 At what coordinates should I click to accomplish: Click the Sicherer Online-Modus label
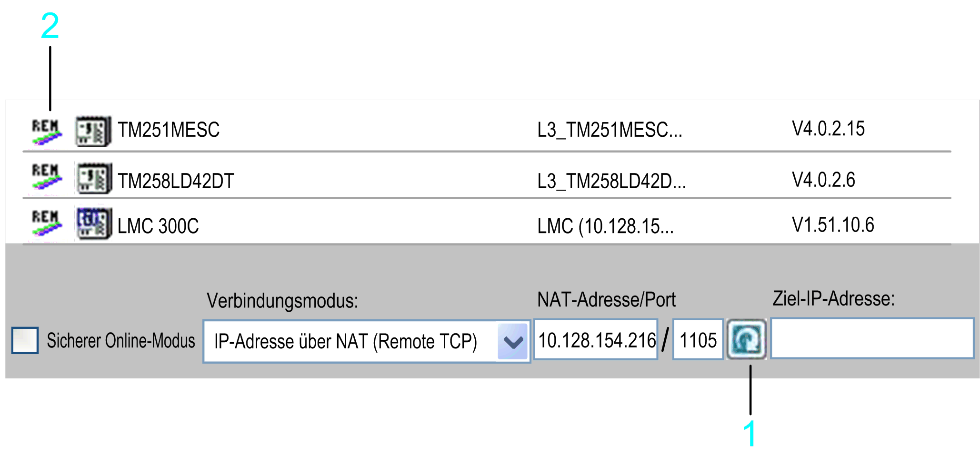[120, 341]
